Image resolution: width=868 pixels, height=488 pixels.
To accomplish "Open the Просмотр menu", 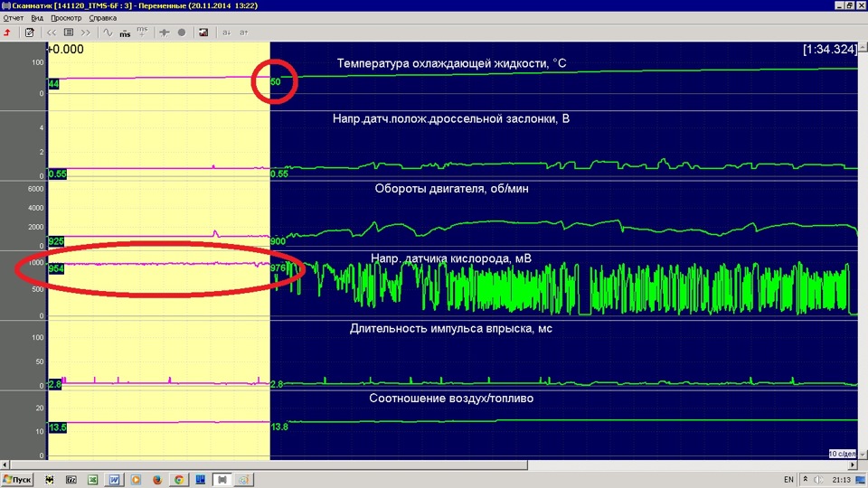I will 66,18.
